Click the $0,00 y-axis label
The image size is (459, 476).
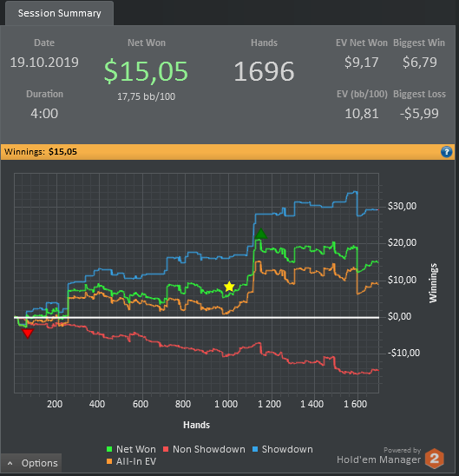pyautogui.click(x=400, y=316)
